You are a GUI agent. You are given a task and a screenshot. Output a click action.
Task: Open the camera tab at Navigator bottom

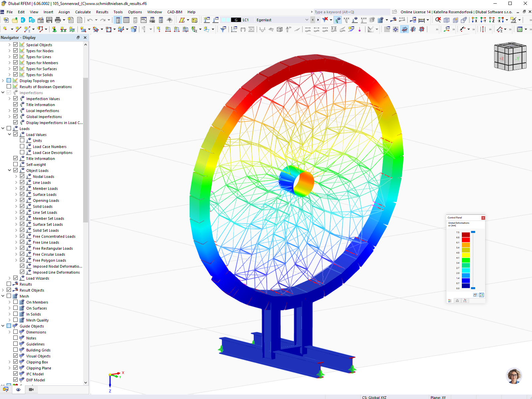click(x=31, y=389)
